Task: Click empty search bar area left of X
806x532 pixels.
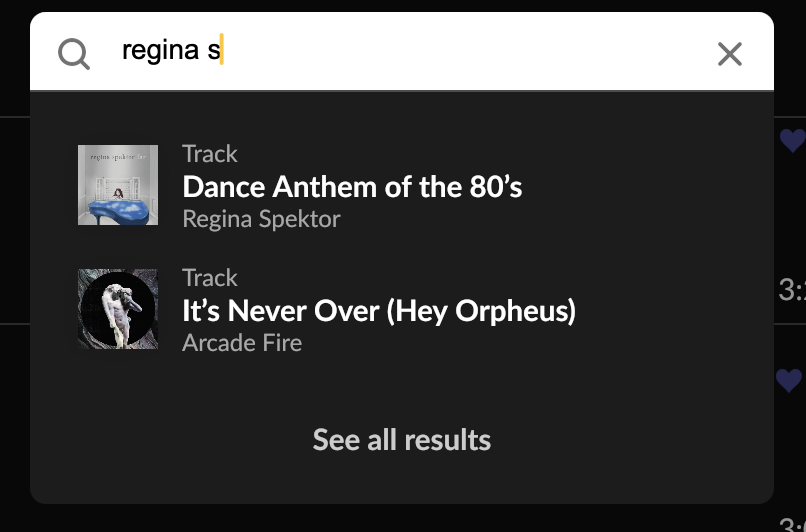Action: (463, 51)
